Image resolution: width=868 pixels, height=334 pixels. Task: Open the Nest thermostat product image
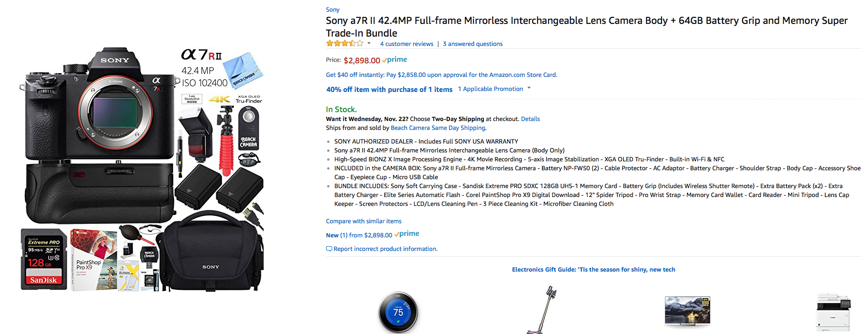(398, 312)
